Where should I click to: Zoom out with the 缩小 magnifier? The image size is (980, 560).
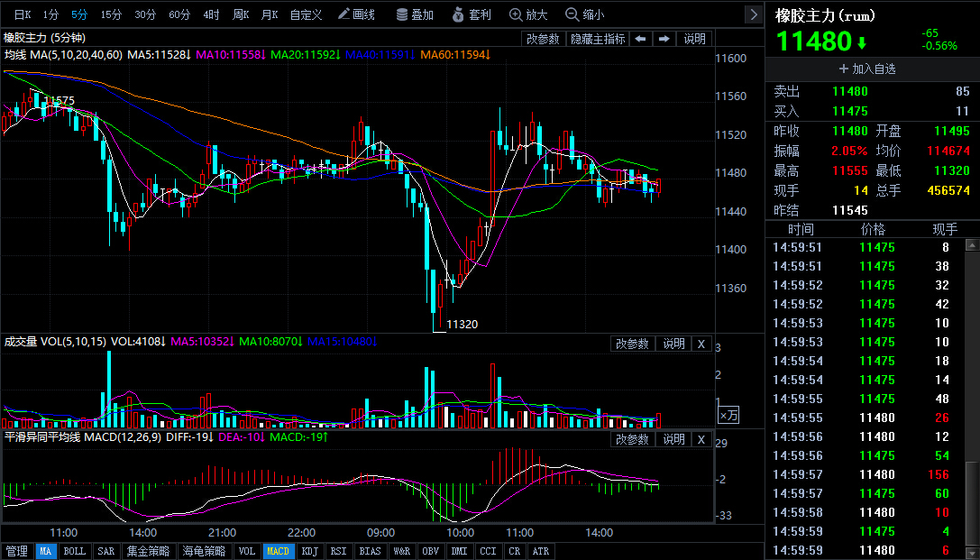coord(584,14)
